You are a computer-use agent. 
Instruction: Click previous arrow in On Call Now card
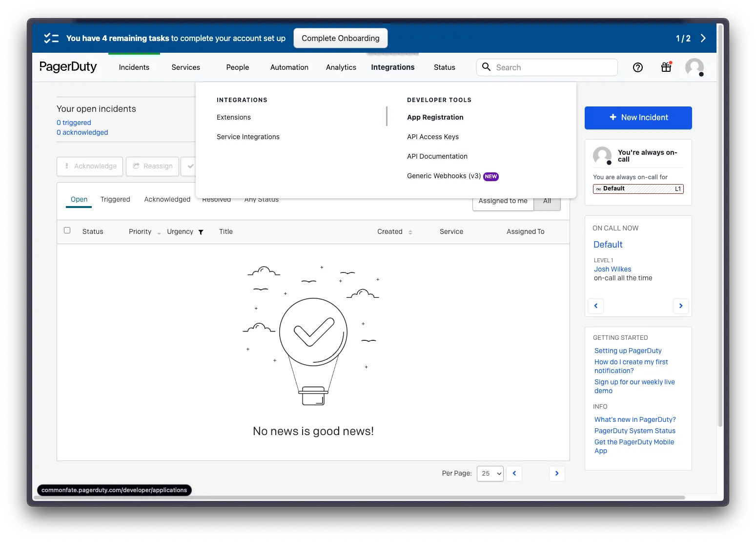pyautogui.click(x=596, y=306)
